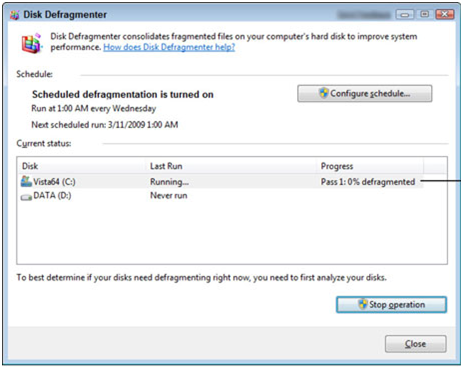
Task: Click the DATA (D:) drive icon
Action: 26,197
